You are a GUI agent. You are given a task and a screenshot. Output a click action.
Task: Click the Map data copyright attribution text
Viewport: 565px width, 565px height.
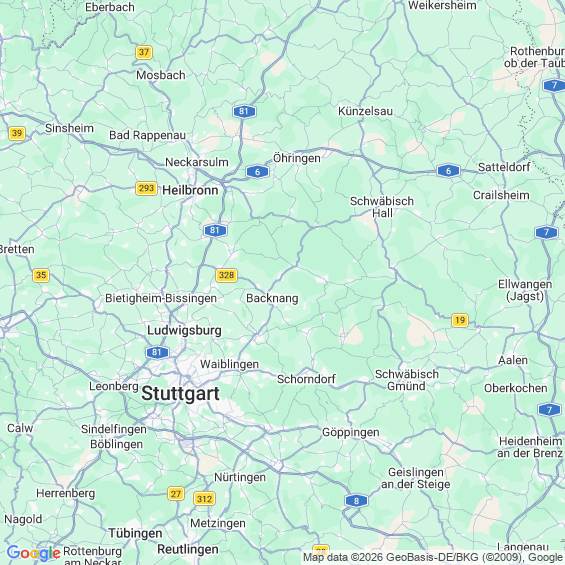point(433,557)
